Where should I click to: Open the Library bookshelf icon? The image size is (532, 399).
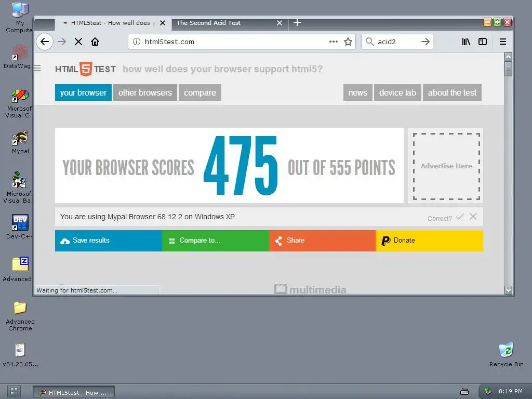tap(466, 42)
